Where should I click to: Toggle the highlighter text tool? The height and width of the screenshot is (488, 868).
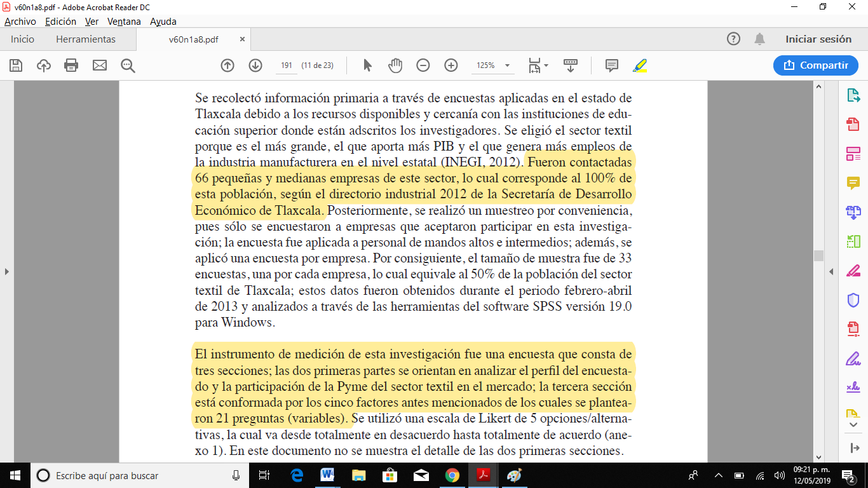pos(639,65)
